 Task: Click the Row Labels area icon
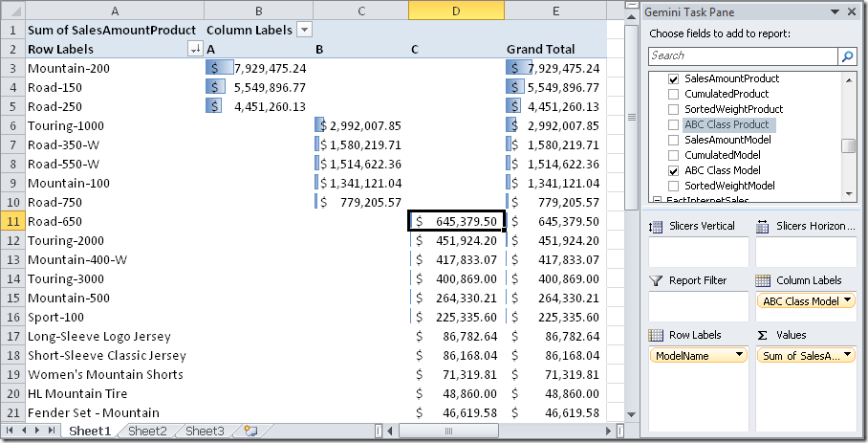pyautogui.click(x=656, y=335)
